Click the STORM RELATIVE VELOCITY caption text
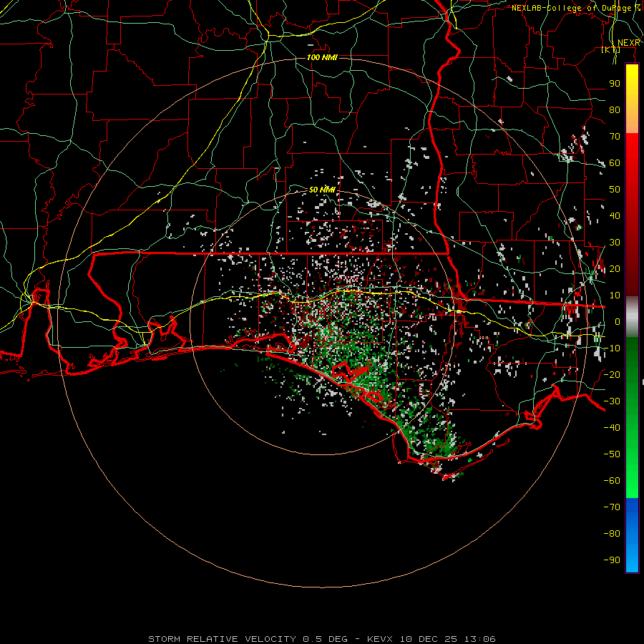 pyautogui.click(x=222, y=639)
